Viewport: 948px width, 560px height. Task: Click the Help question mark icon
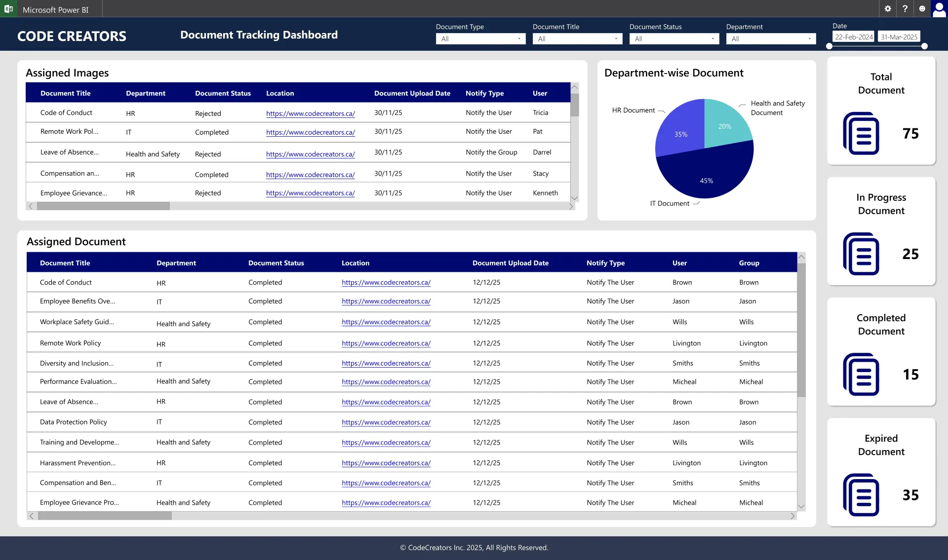point(905,8)
